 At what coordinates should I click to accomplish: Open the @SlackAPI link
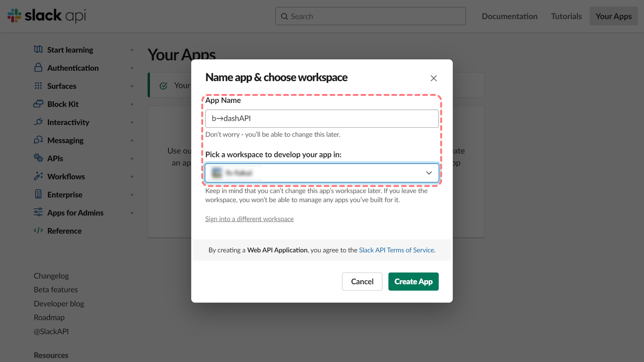[51, 331]
